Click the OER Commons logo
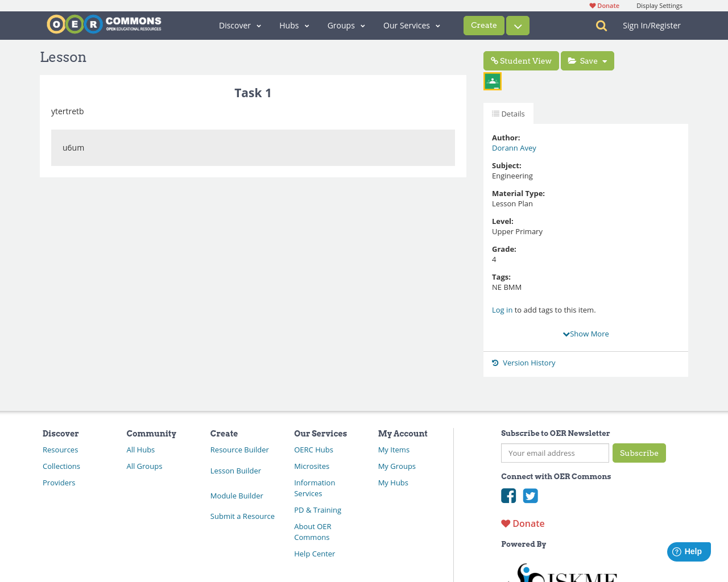 (104, 23)
